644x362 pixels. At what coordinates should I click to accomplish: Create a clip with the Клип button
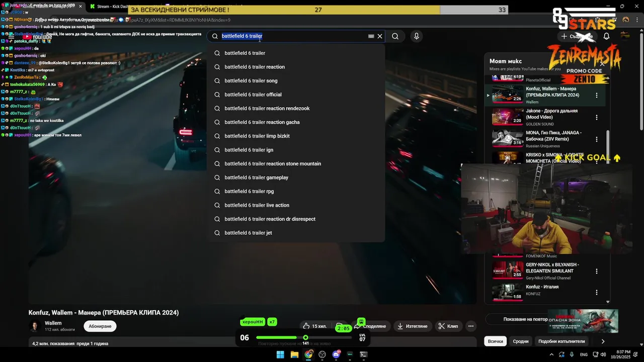tap(448, 326)
